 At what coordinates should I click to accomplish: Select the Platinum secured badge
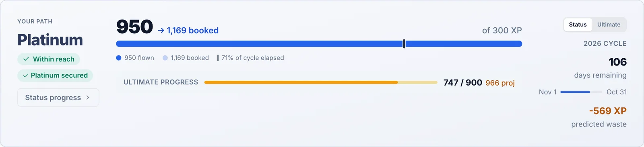coord(55,76)
